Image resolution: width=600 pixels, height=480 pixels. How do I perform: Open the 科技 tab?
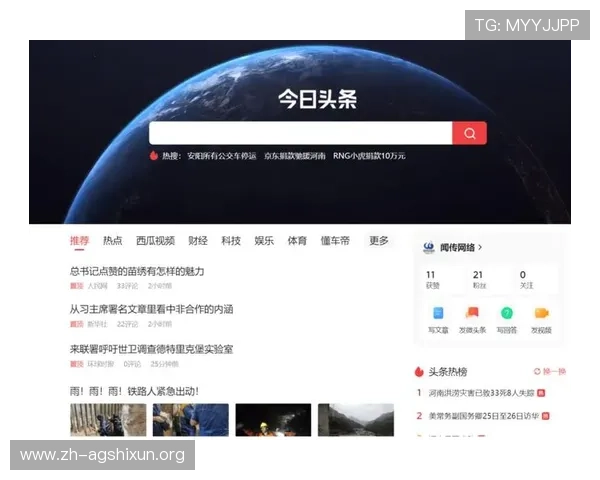231,241
